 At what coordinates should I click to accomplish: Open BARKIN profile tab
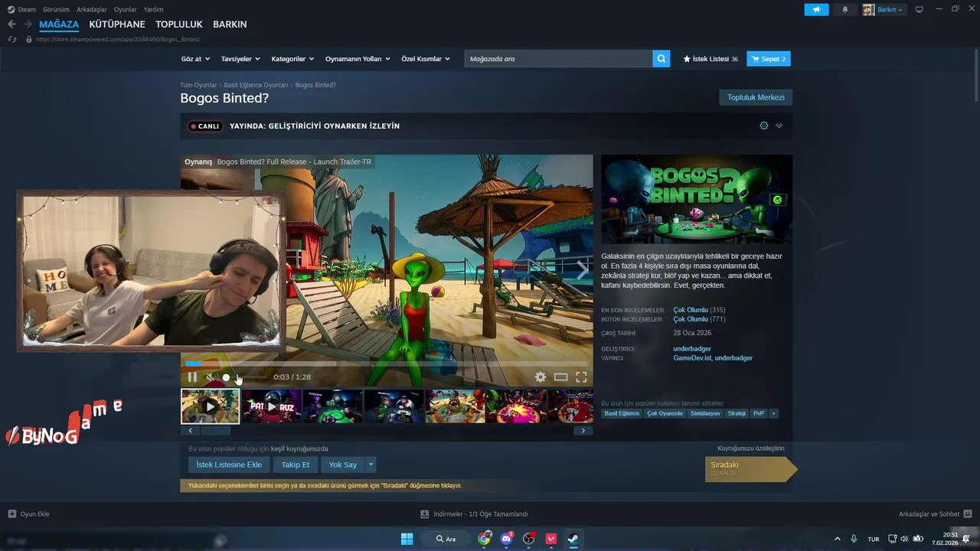pyautogui.click(x=230, y=24)
